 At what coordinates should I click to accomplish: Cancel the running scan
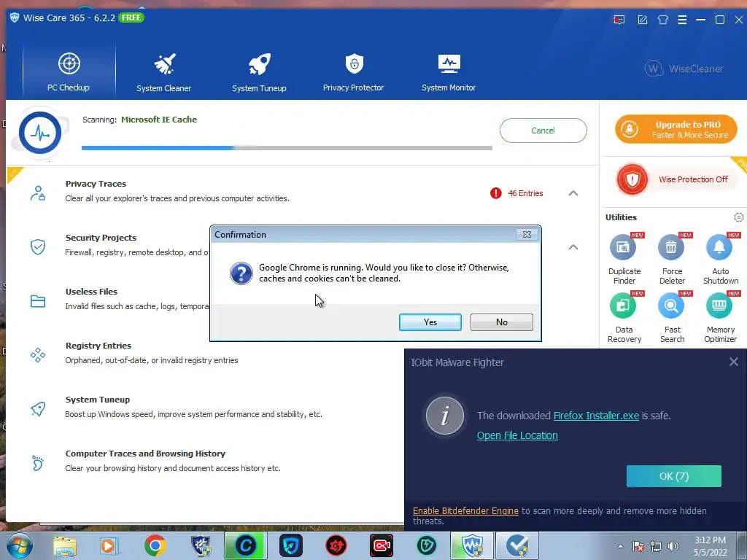click(543, 131)
